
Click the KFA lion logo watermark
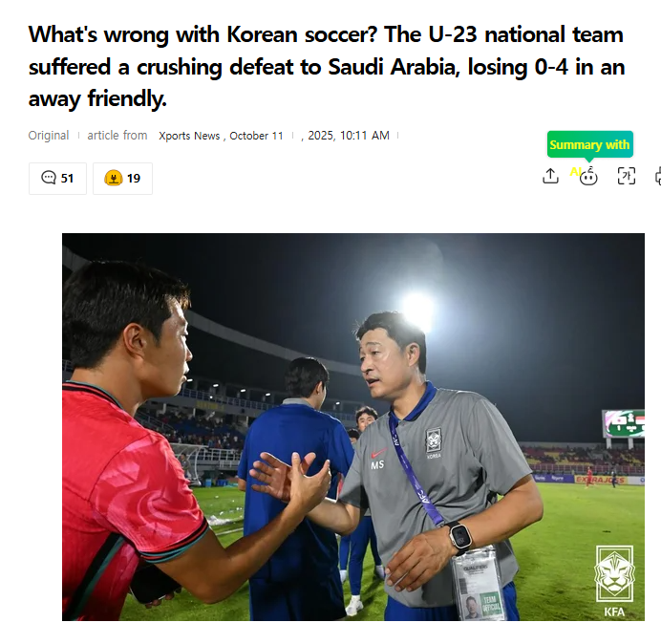614,581
